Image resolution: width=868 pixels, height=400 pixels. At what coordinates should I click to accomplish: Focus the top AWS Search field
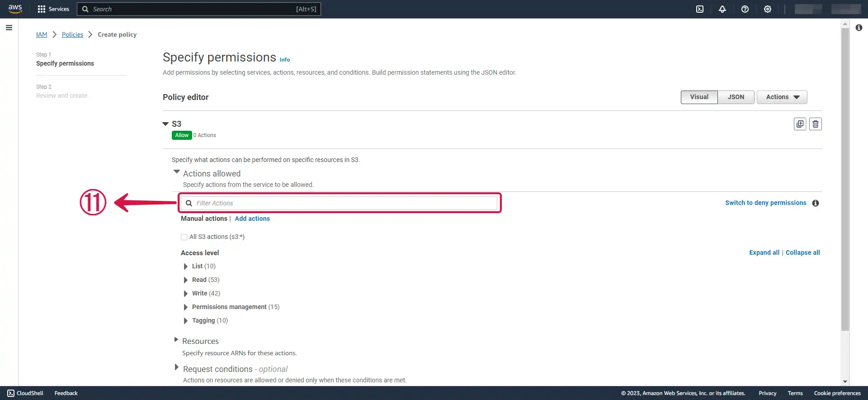pos(199,9)
